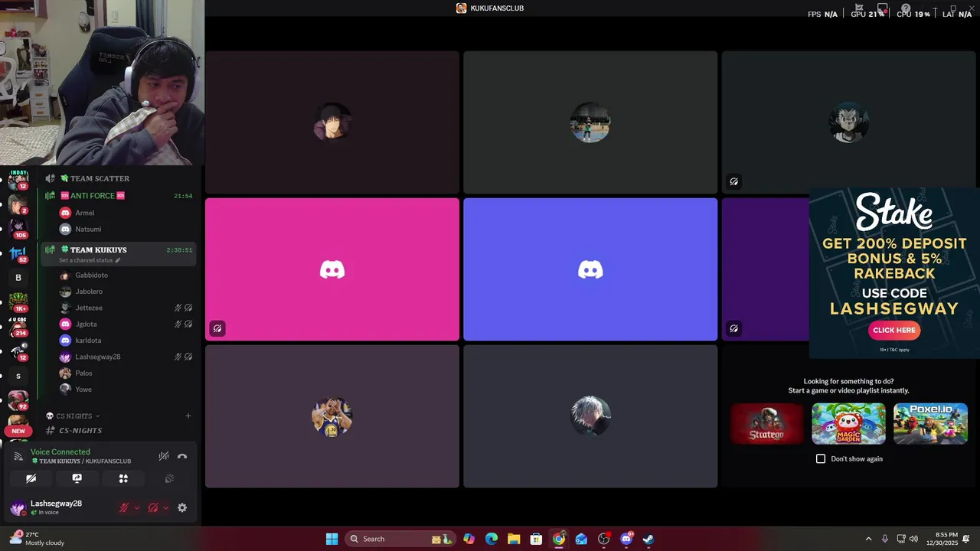Launch the Poxel.io activity thumbnail
This screenshot has height=551, width=980.
(x=930, y=423)
